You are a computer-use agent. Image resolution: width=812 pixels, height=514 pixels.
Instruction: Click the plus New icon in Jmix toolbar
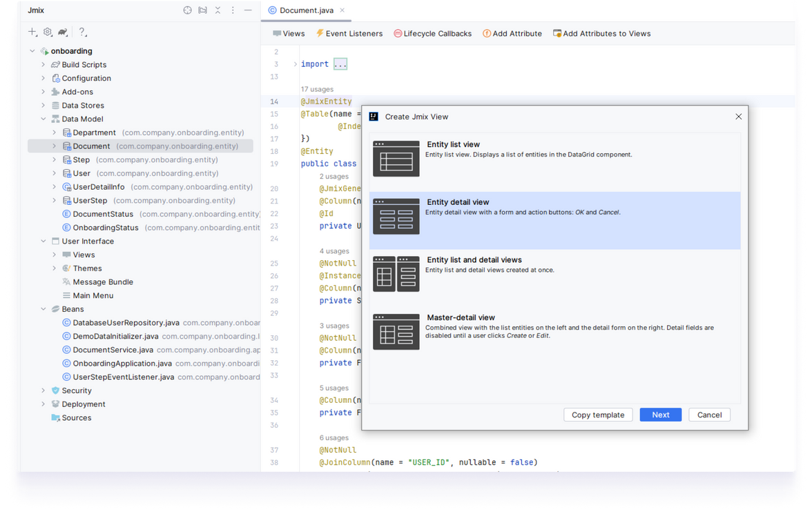32,32
